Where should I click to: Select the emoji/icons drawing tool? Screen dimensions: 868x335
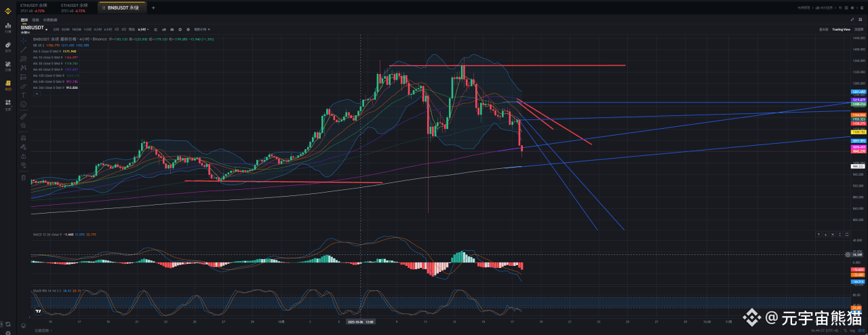tap(23, 104)
